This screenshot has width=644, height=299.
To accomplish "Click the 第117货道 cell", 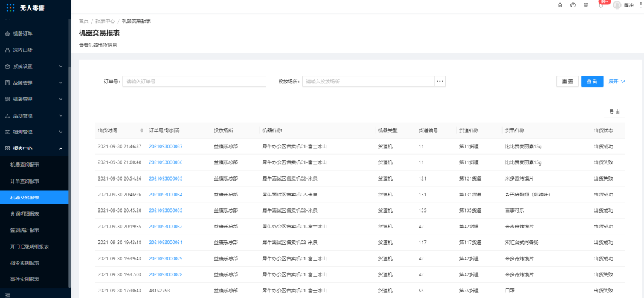I will pos(470,242).
